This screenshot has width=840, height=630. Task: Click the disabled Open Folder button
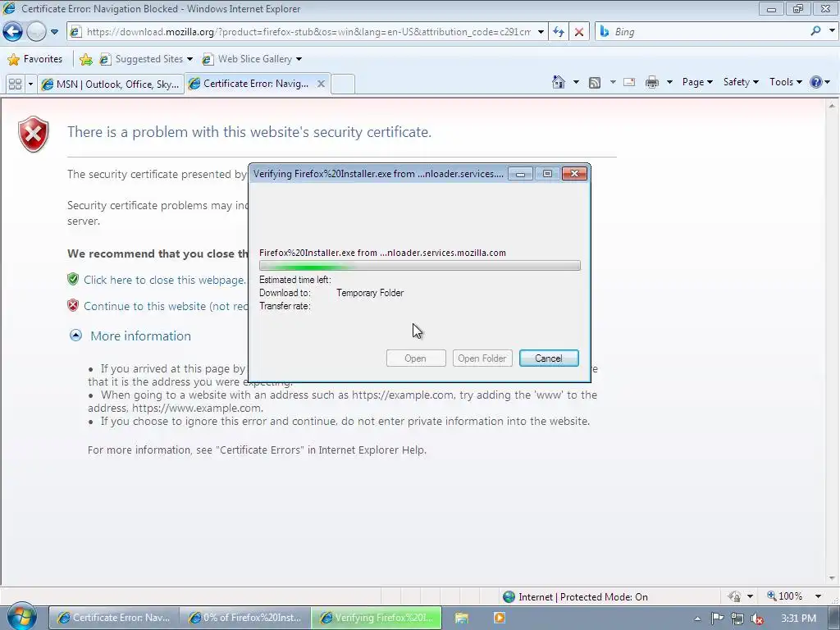click(x=482, y=358)
